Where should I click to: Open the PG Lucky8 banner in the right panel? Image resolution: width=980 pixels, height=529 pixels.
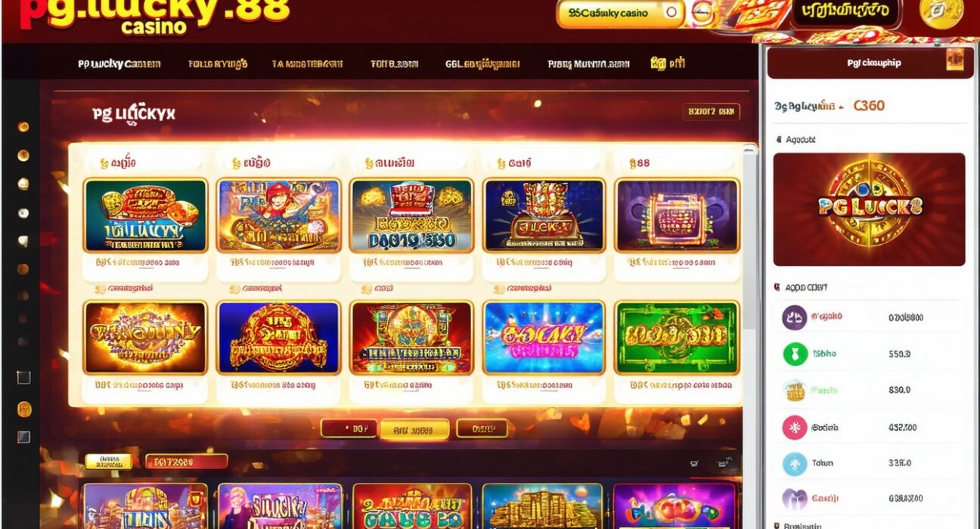[869, 209]
